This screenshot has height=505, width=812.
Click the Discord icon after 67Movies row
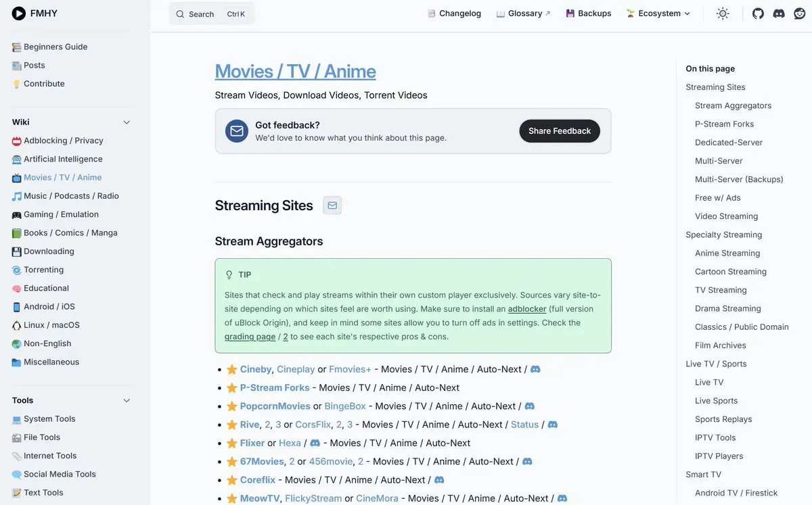527,461
